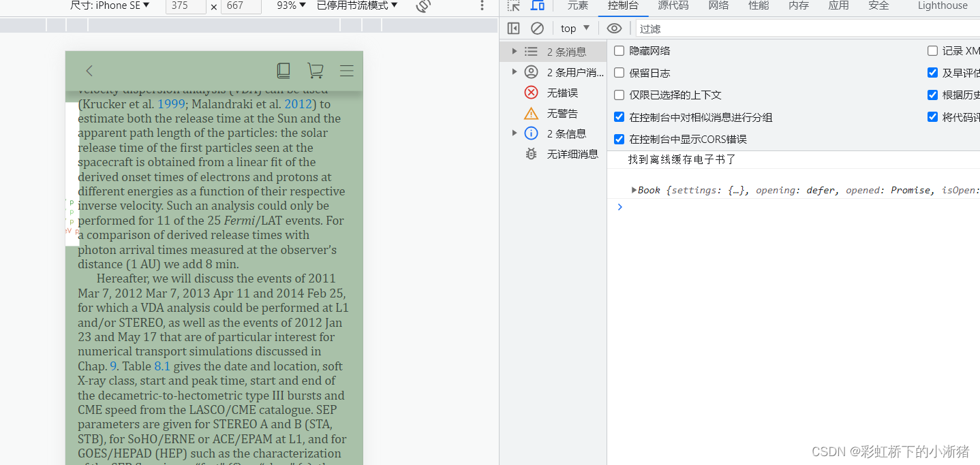Uncheck 将代码 checkbox
The height and width of the screenshot is (465, 980).
point(932,117)
